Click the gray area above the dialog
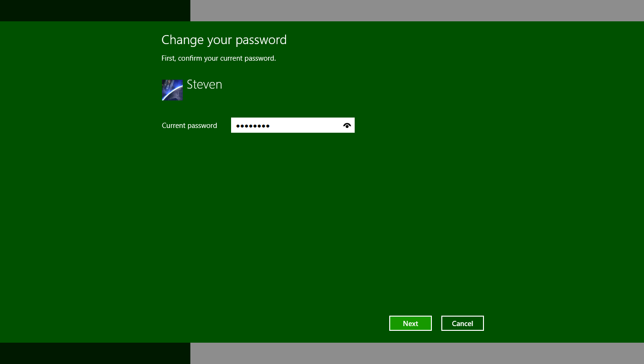The width and height of the screenshot is (644, 364). [417, 10]
